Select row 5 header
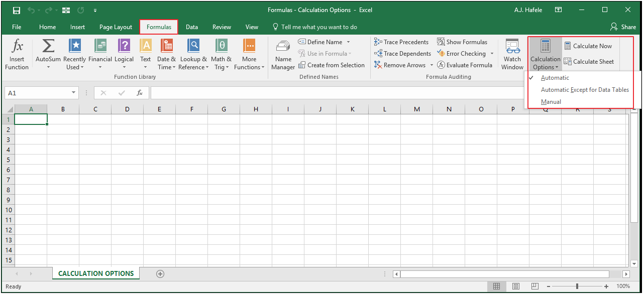Screen dimensions: 644x294 tap(8, 160)
